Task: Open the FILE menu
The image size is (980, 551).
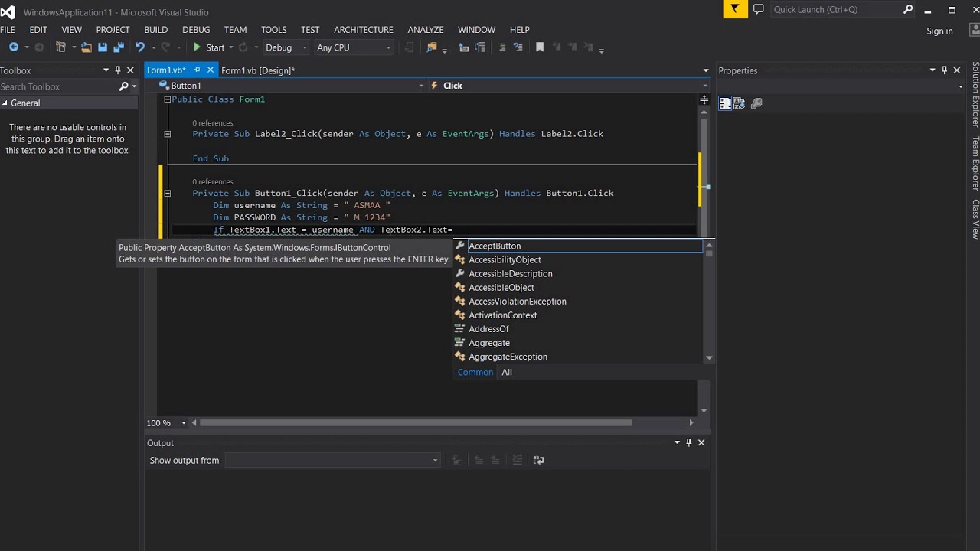Action: [x=8, y=30]
